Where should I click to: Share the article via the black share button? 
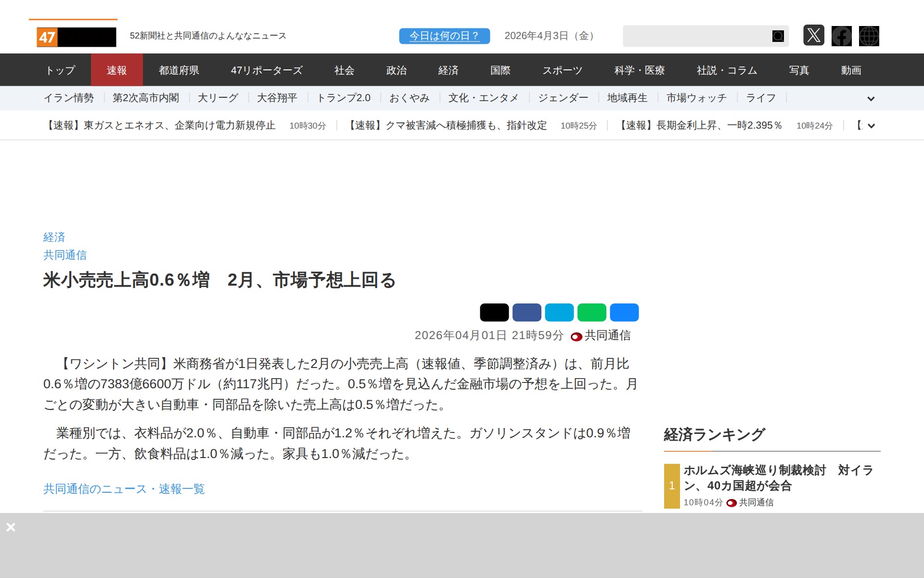click(x=494, y=312)
